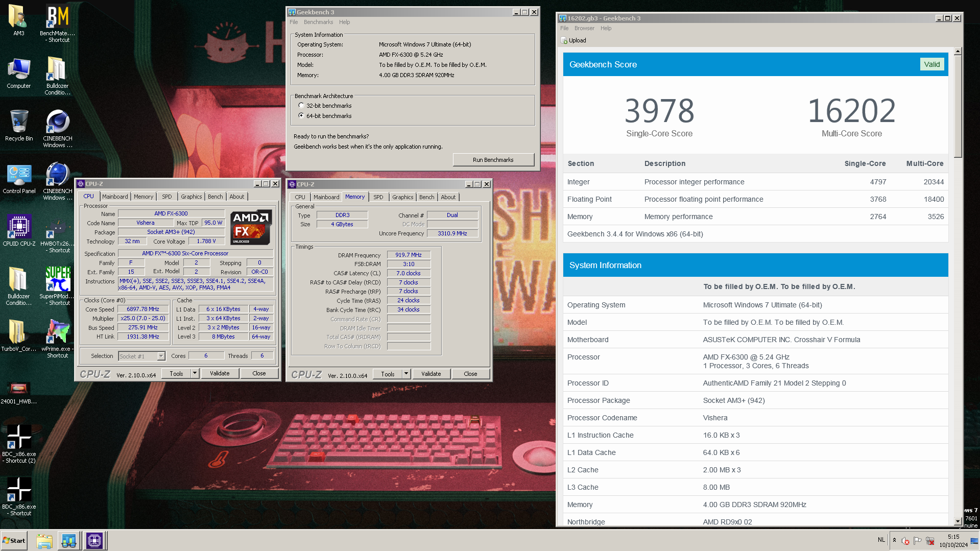Viewport: 980px width, 551px height.
Task: Open the Recycle Bin icon
Action: coord(19,126)
